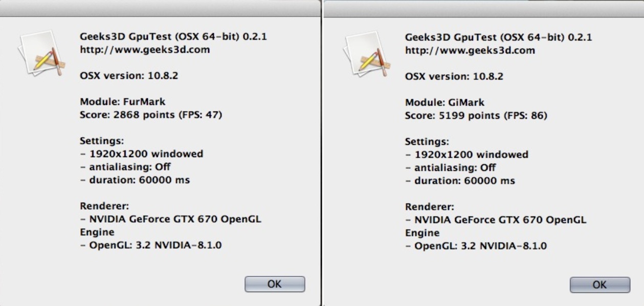Select the GiMark score line showing 5199 points
The height and width of the screenshot is (306, 644).
tap(476, 116)
